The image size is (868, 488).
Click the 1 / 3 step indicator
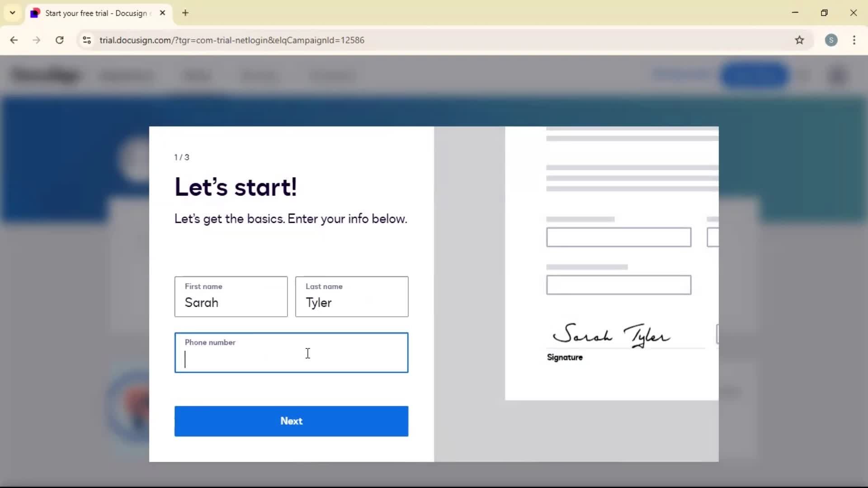coord(182,157)
